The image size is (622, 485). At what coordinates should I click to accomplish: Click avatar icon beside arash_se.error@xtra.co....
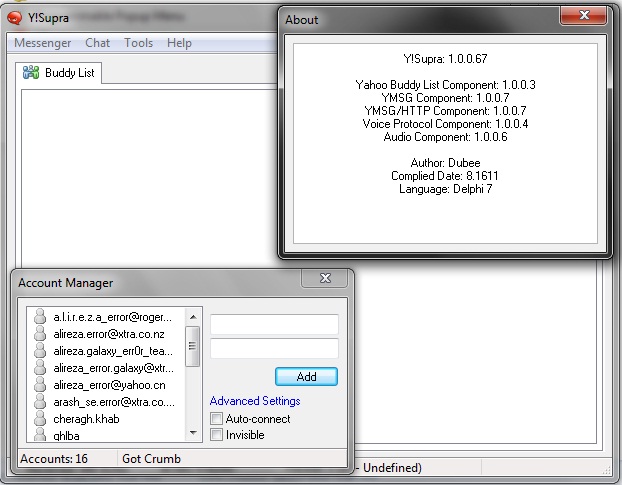pyautogui.click(x=40, y=402)
